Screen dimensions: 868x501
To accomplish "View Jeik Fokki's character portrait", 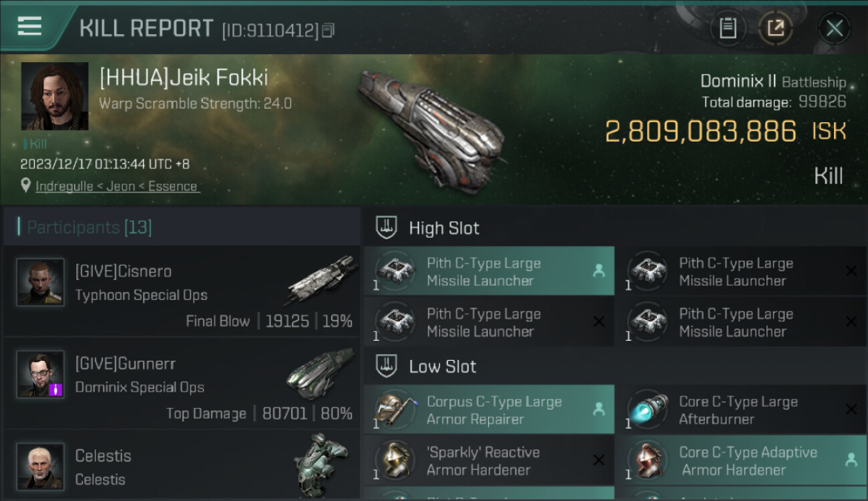I will coord(55,96).
